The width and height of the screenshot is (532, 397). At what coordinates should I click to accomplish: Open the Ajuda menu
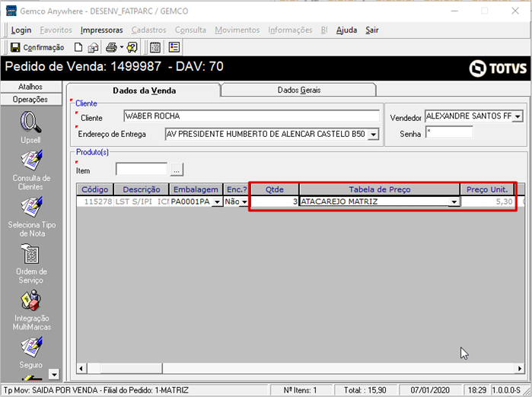pos(346,30)
